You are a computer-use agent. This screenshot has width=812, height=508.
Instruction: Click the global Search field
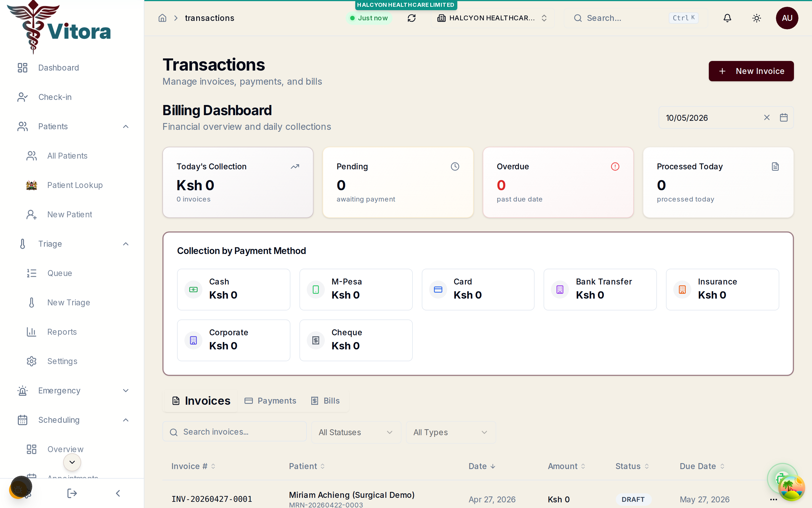(x=636, y=18)
